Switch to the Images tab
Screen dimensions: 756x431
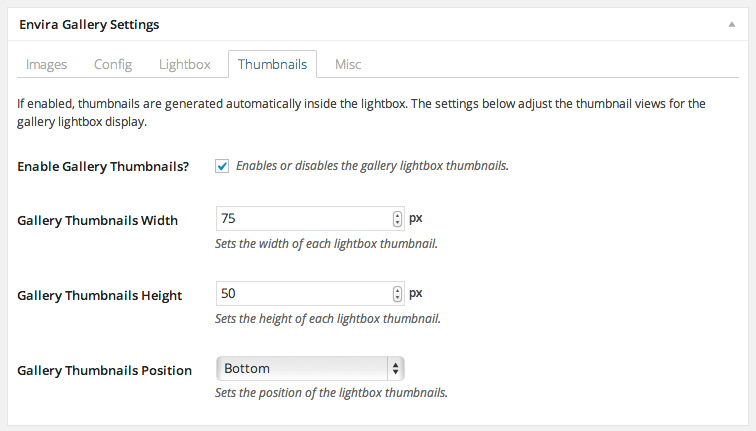coord(46,64)
